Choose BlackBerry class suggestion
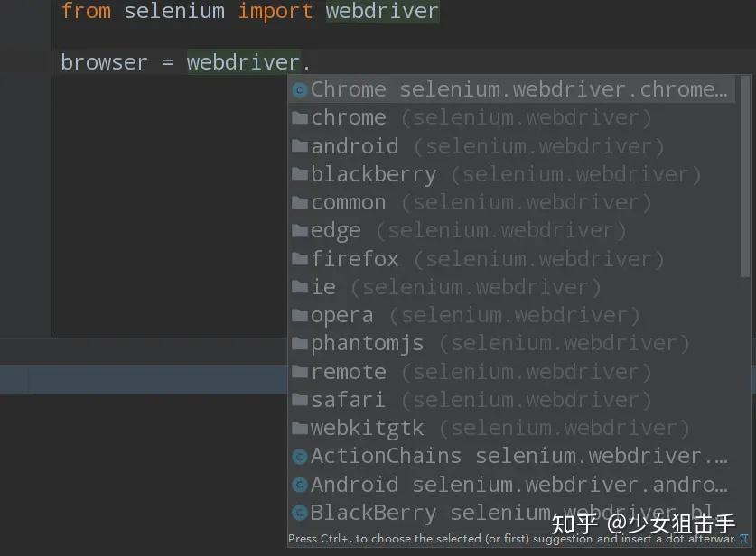The height and width of the screenshot is (556, 756). (x=373, y=513)
